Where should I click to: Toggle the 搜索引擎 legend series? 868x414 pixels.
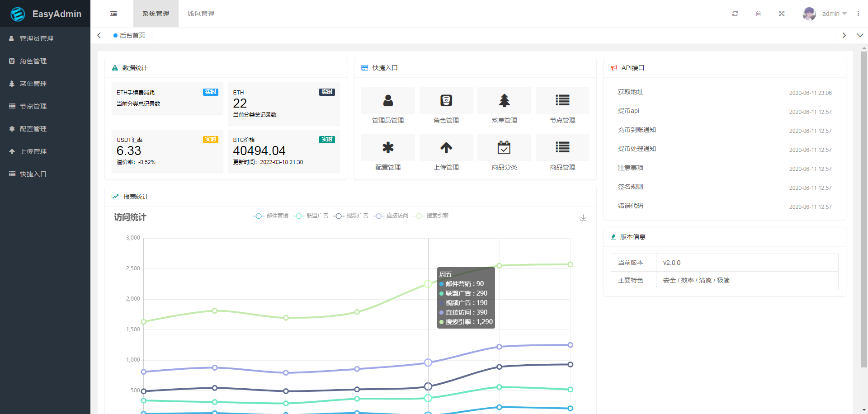point(431,216)
